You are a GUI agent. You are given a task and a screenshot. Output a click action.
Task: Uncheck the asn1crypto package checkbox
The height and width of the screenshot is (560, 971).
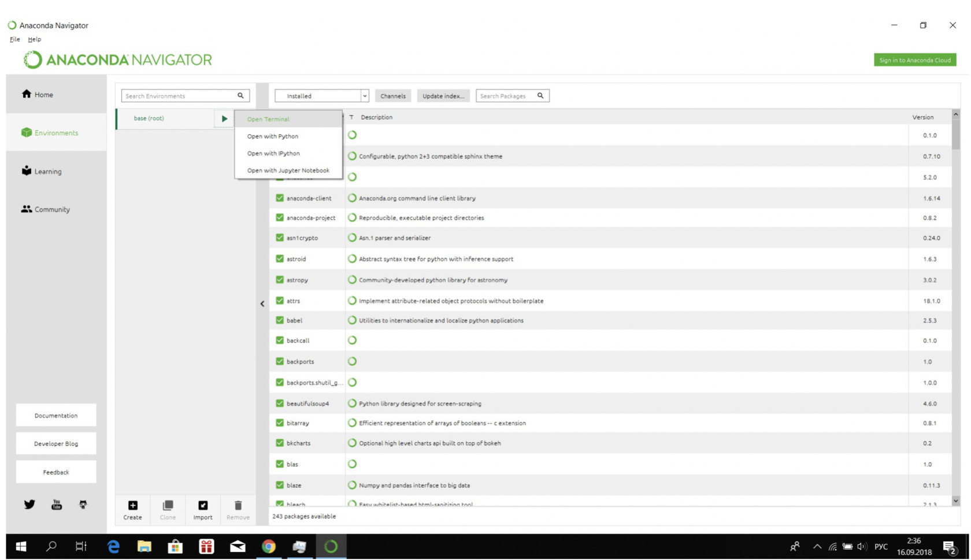280,238
